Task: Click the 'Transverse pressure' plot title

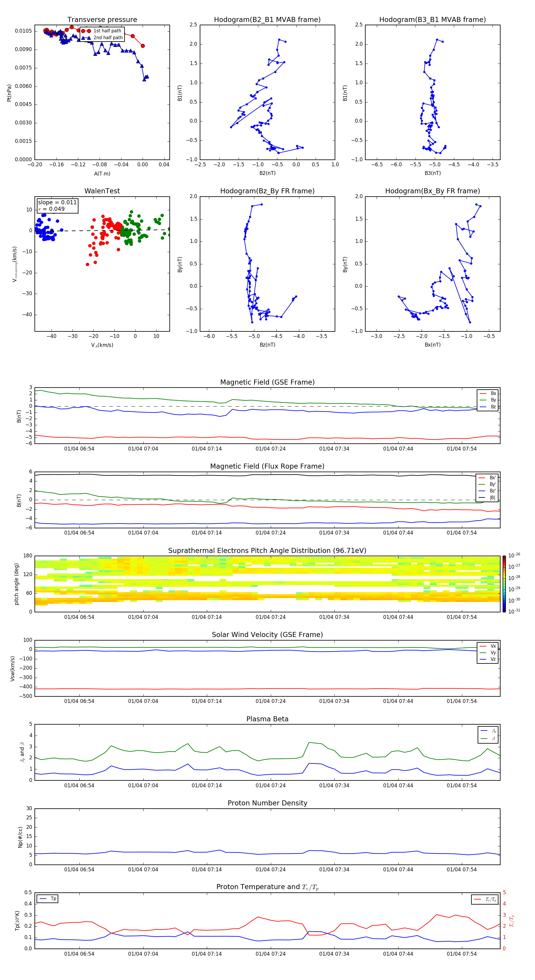Action: coord(102,20)
